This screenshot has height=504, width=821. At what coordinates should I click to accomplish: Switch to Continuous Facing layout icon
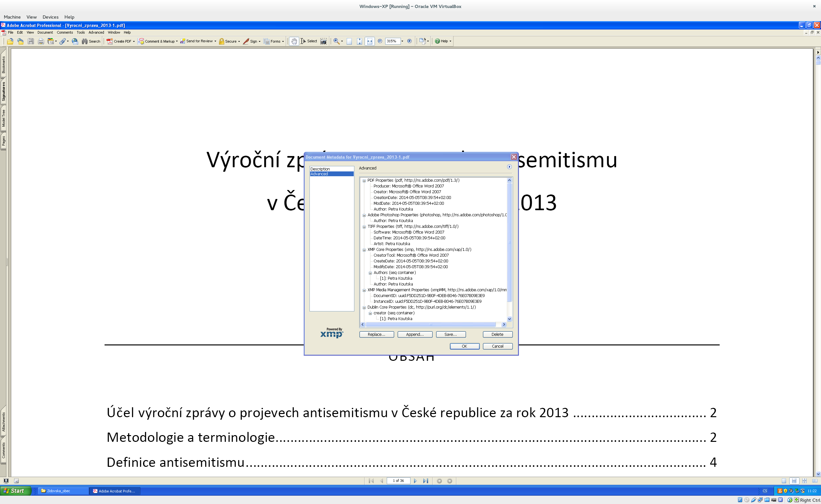805,481
